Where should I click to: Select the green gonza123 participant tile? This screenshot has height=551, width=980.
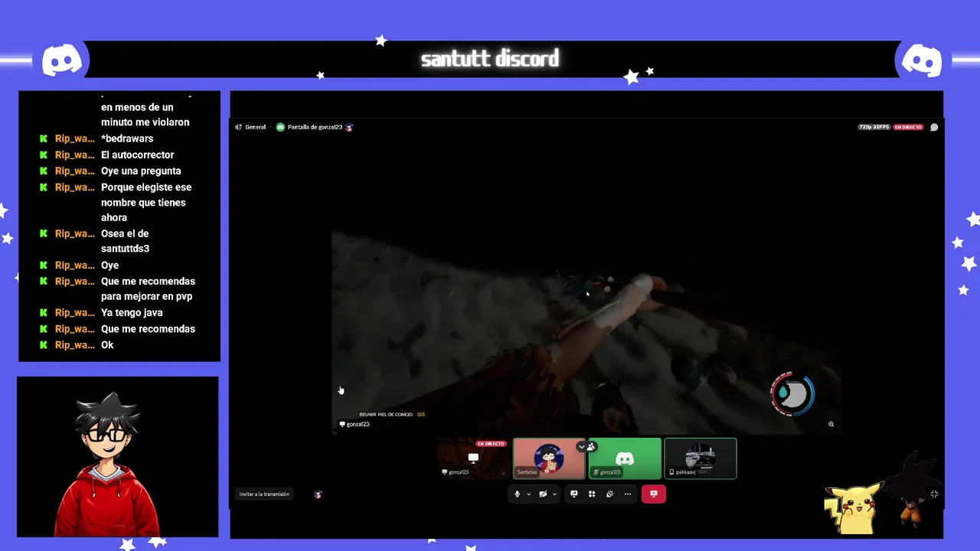(625, 458)
